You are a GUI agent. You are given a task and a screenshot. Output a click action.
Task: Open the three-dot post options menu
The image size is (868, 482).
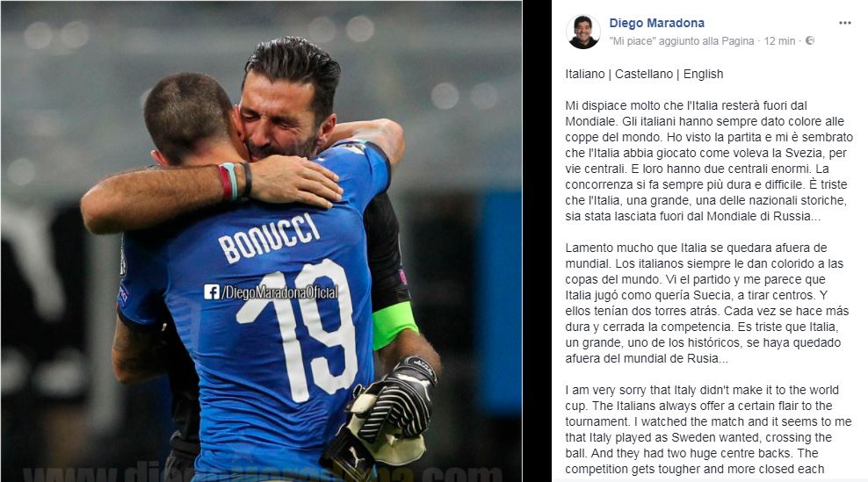(845, 23)
